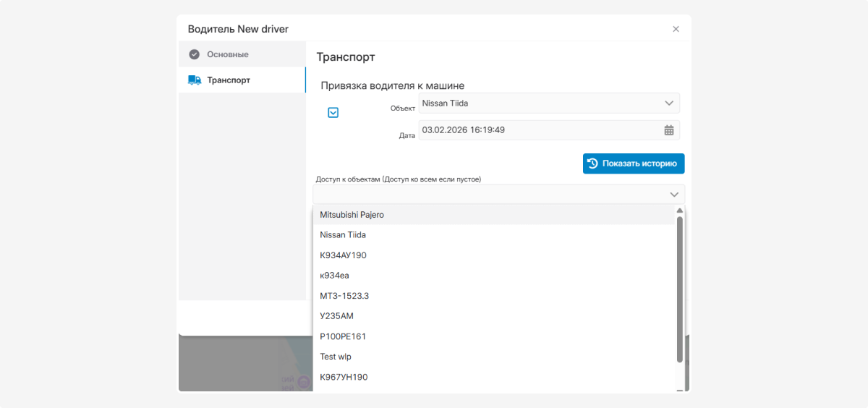
Task: Expand the Объект dropdown with Nissan Tiida
Action: coord(668,103)
